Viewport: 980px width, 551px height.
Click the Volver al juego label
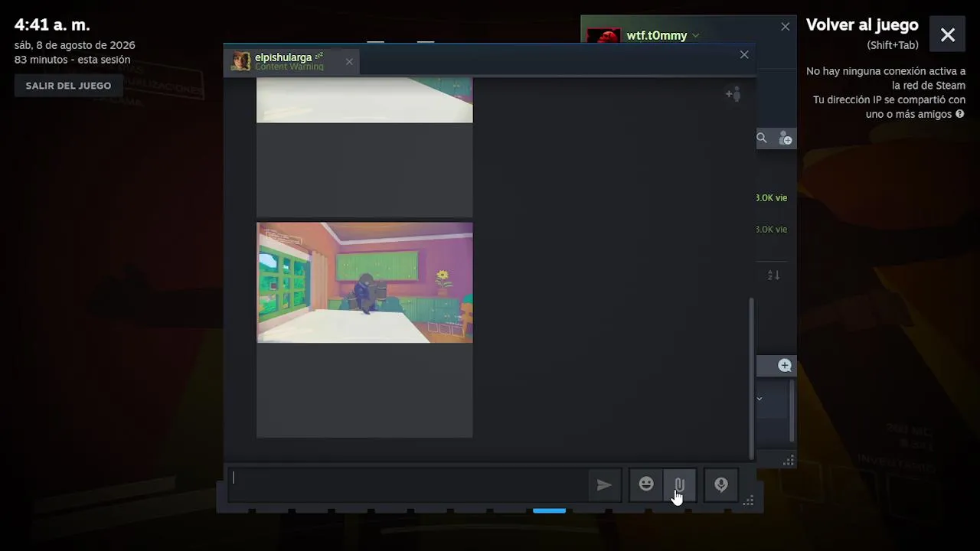(862, 24)
